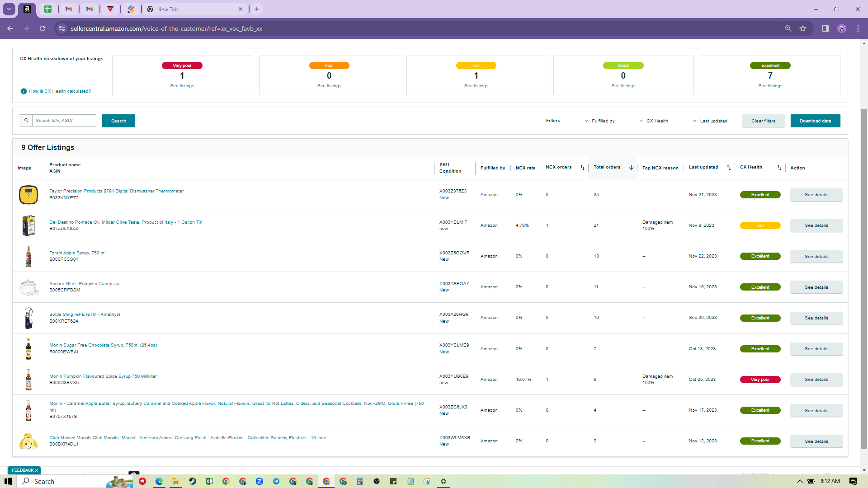Screen dimensions: 868x488
Task: Expand the CX Health filter dropdown
Action: [654, 121]
